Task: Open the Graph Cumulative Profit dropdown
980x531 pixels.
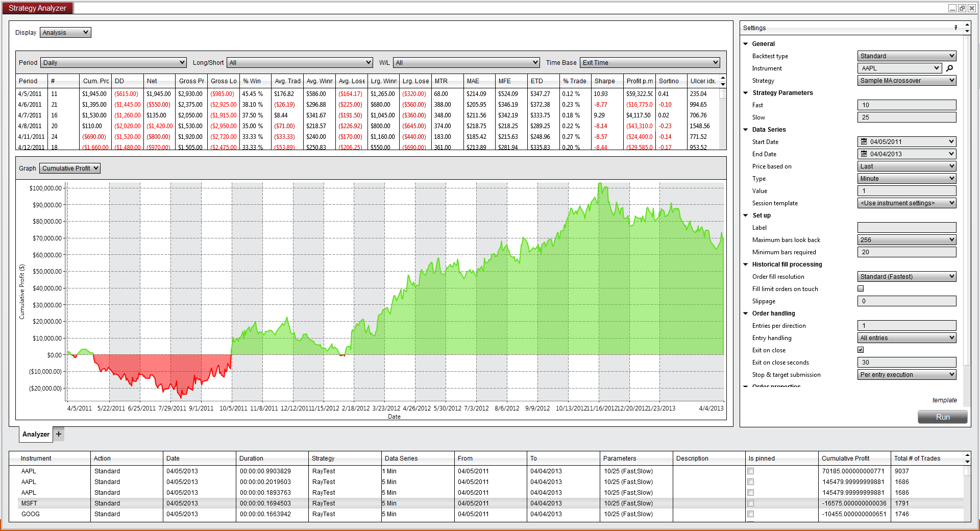Action: [x=70, y=168]
